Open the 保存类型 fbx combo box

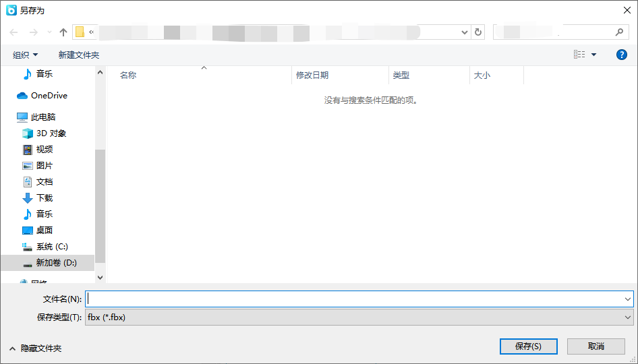click(359, 317)
